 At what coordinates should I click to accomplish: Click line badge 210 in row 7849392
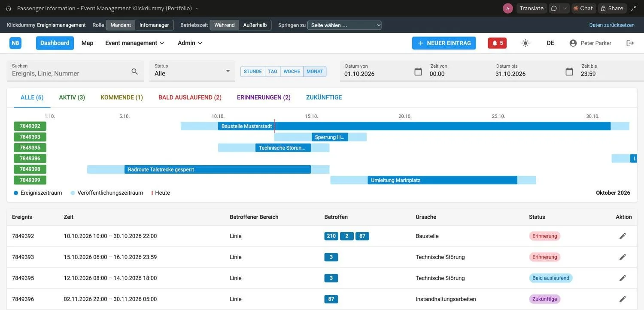pyautogui.click(x=331, y=236)
